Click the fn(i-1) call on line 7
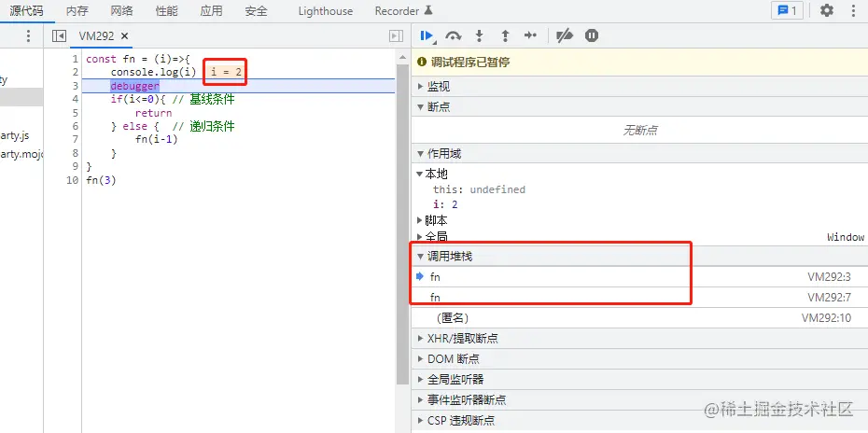 [x=156, y=140]
